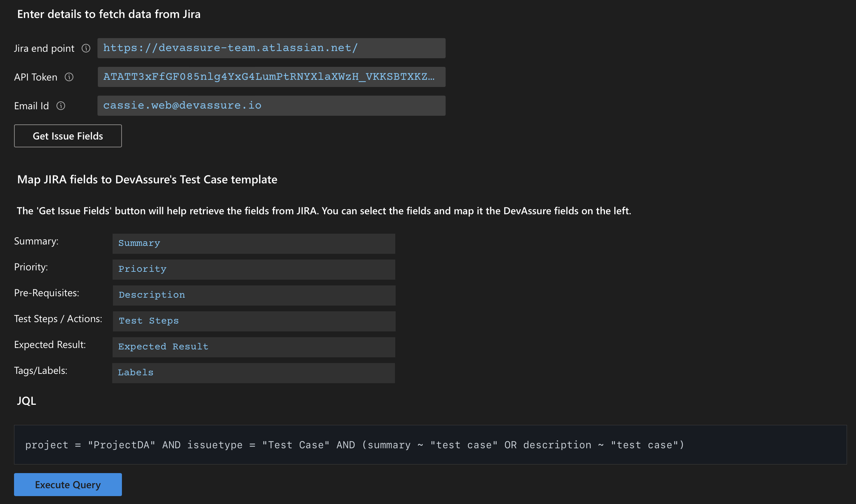Select the Summary field mapping dropdown
The height and width of the screenshot is (504, 856).
click(253, 243)
